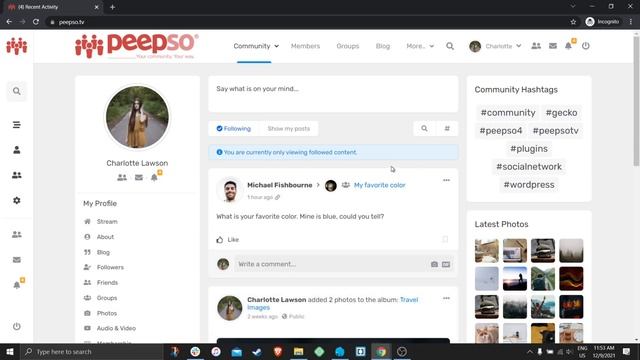This screenshot has width=640, height=360.
Task: Click the taskbar Type here to search box
Action: click(x=91, y=351)
